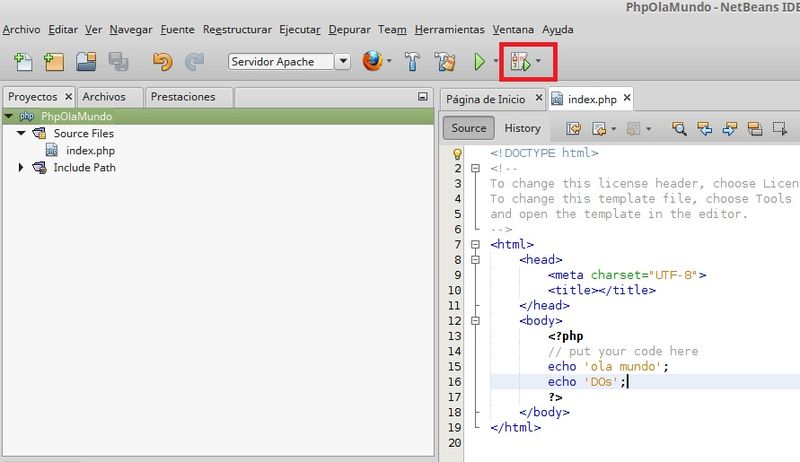Collapse the comment fold on line 2
The width and height of the screenshot is (800, 462).
click(476, 168)
